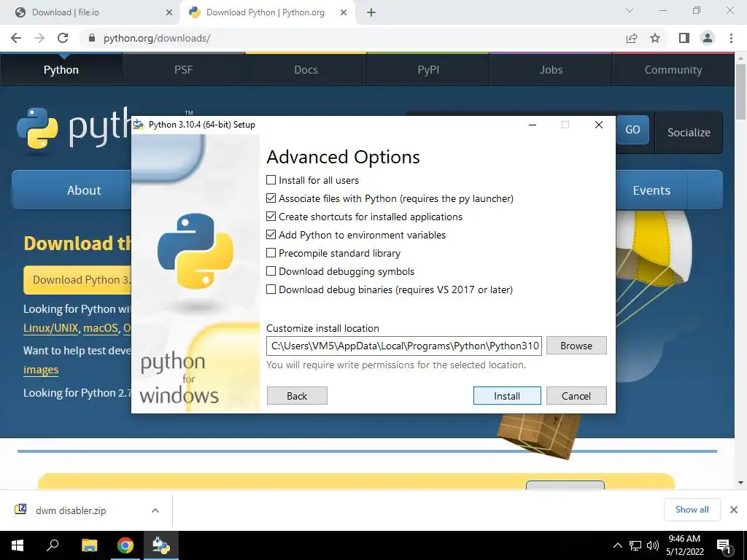The width and height of the screenshot is (747, 560).
Task: Click the address bar URL
Action: [x=157, y=38]
